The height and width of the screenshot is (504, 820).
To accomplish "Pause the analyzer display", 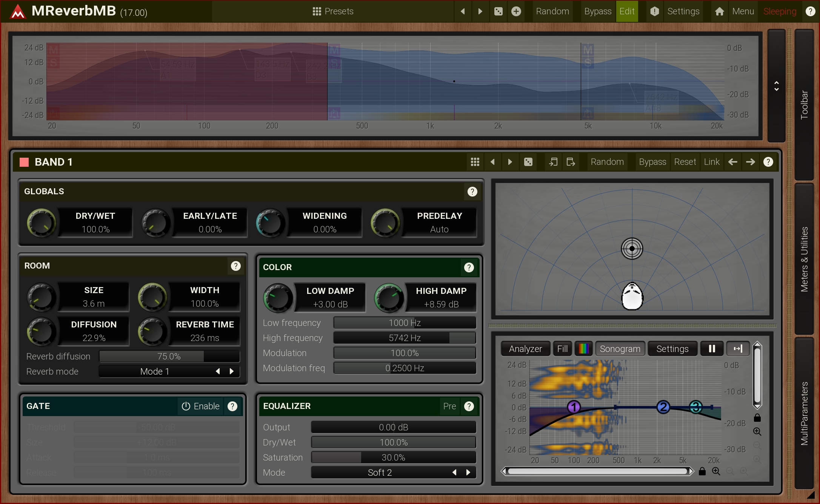I will click(712, 349).
